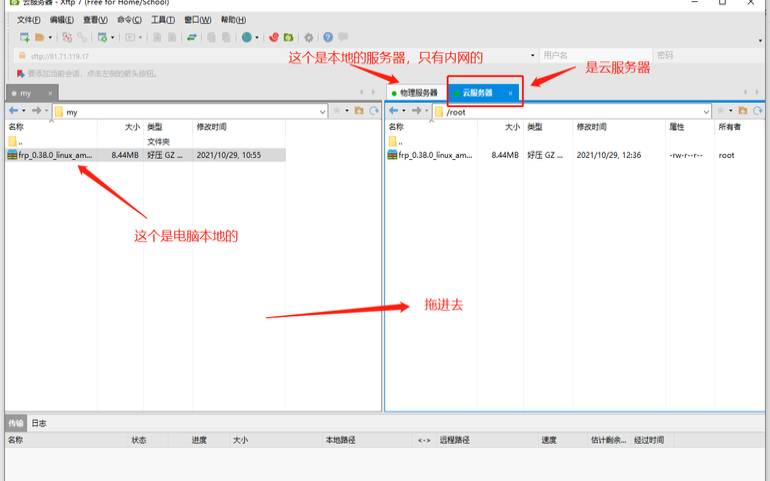The image size is (770, 481).
Task: Expand local path 'my' combo box
Action: click(x=323, y=112)
